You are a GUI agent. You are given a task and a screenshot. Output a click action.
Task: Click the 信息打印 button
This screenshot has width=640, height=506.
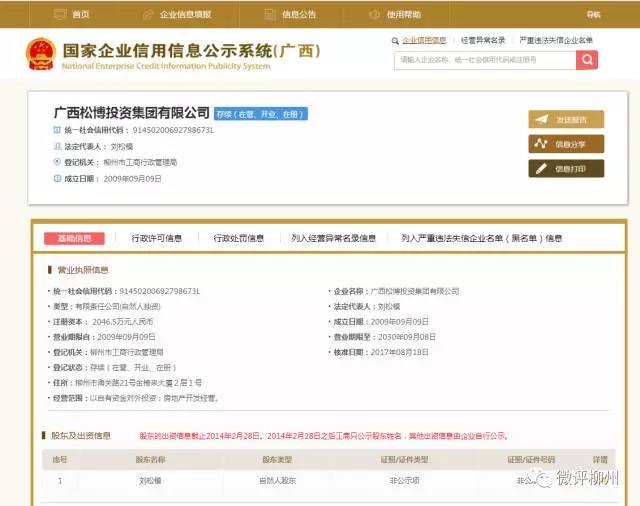click(x=566, y=169)
